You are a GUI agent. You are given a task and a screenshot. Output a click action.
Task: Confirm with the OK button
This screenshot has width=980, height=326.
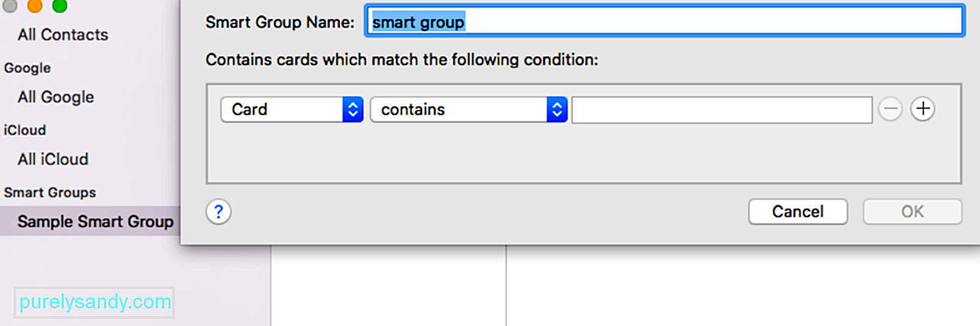tap(912, 212)
